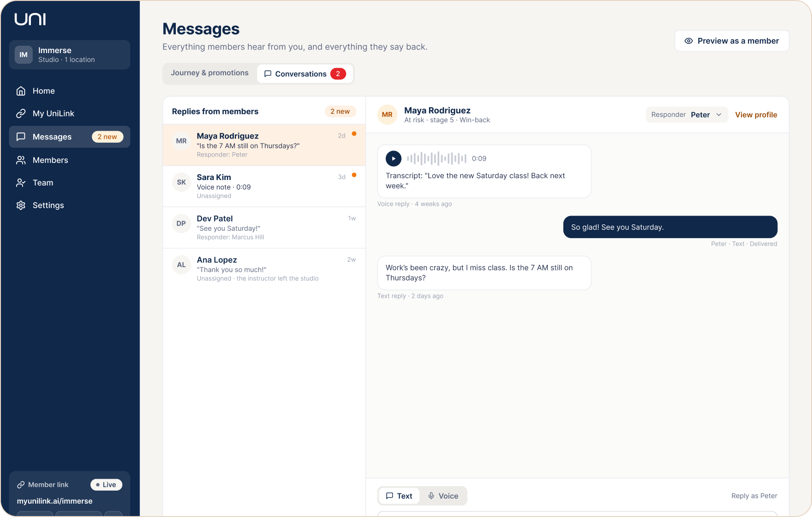Click Preview as a member button
Screen dimensions: 812x517
click(x=732, y=41)
